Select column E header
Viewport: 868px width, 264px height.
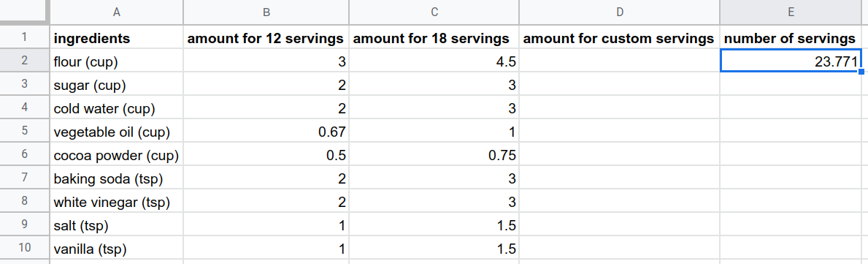(791, 12)
